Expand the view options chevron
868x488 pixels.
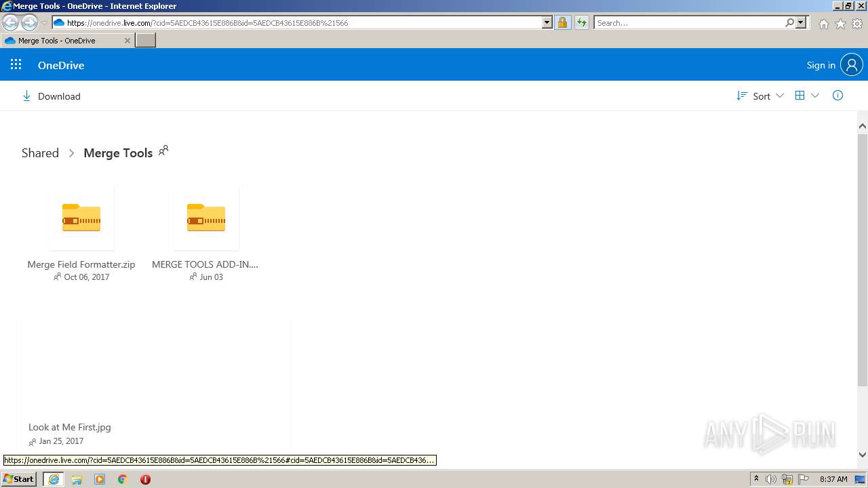[x=815, y=96]
